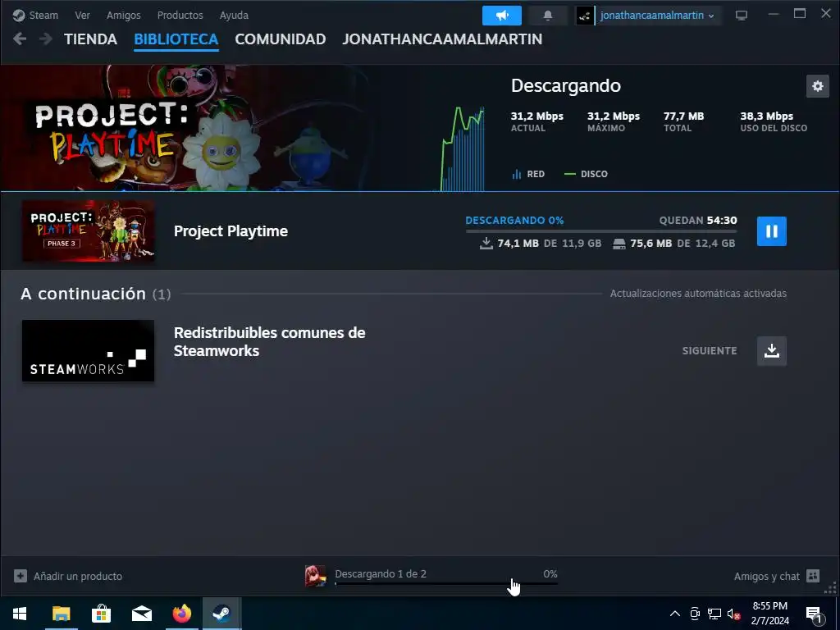Start downloading Steamworks redistributables now

[x=771, y=351]
